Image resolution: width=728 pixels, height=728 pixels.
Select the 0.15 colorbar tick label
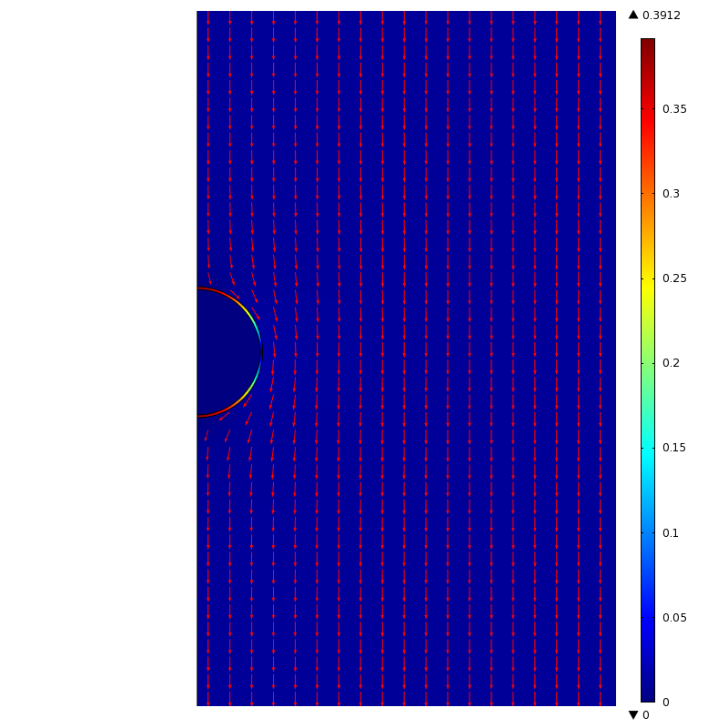[674, 448]
